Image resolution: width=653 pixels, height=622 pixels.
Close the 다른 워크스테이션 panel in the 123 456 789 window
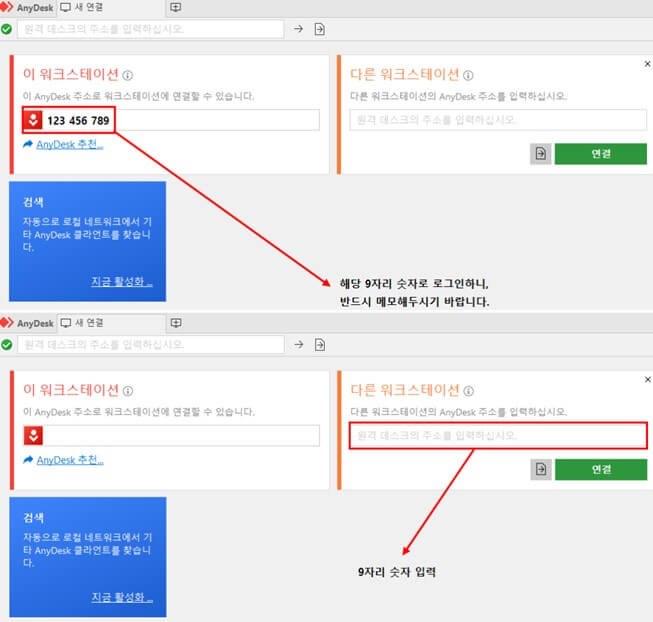(x=647, y=64)
